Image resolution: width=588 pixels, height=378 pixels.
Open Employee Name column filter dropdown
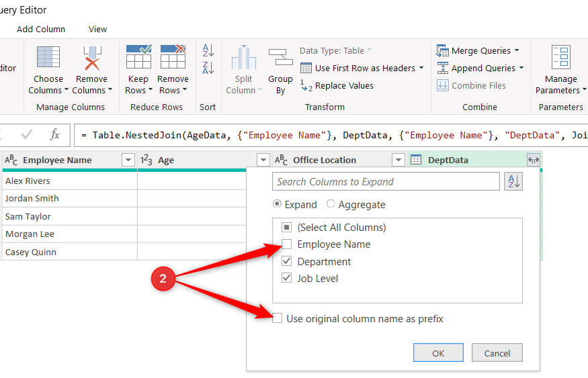(128, 160)
